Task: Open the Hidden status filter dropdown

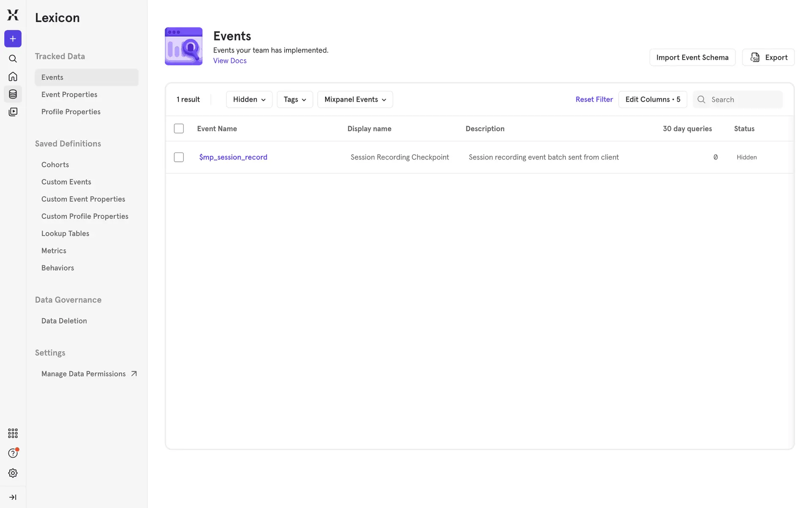Action: click(249, 99)
